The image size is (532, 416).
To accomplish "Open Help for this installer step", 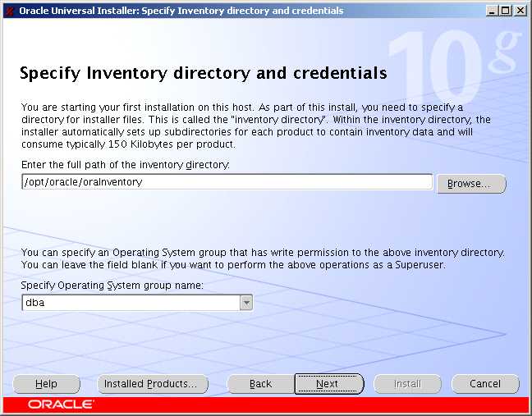I will (x=46, y=384).
